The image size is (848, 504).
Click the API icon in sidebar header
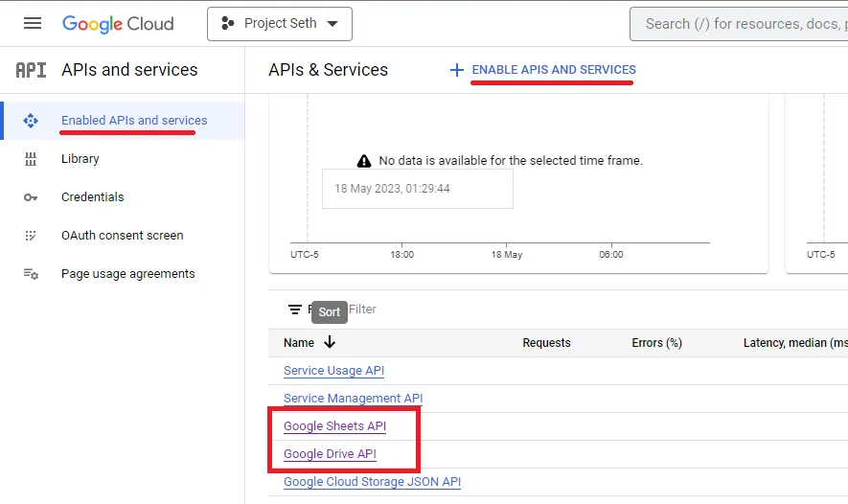[31, 70]
